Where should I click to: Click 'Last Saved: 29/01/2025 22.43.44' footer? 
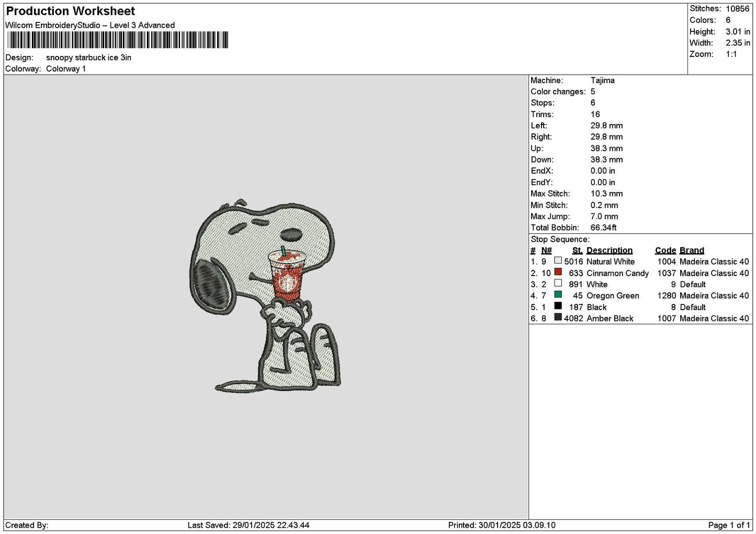coord(249,525)
